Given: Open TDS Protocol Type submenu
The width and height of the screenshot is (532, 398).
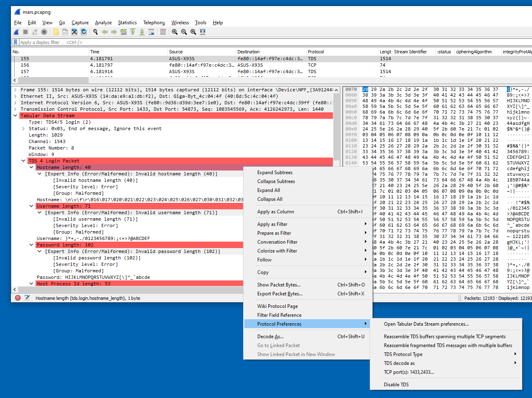Looking at the screenshot, I should point(446,354).
